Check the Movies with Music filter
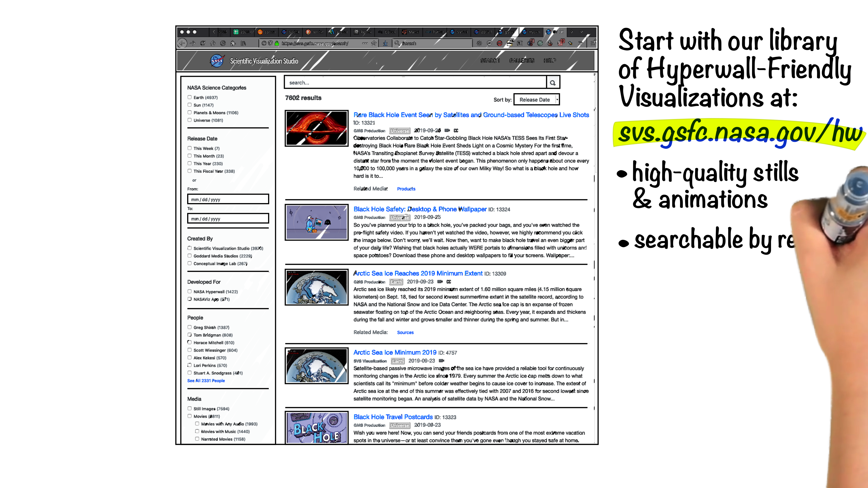Image resolution: width=868 pixels, height=488 pixels. [197, 432]
